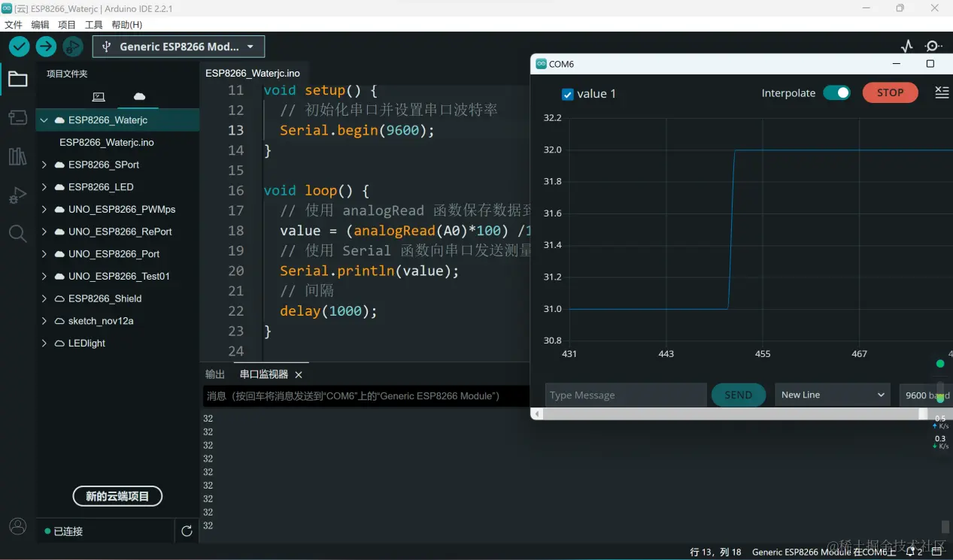Click the Serial.begin(9600); code line
953x560 pixels.
pos(357,130)
